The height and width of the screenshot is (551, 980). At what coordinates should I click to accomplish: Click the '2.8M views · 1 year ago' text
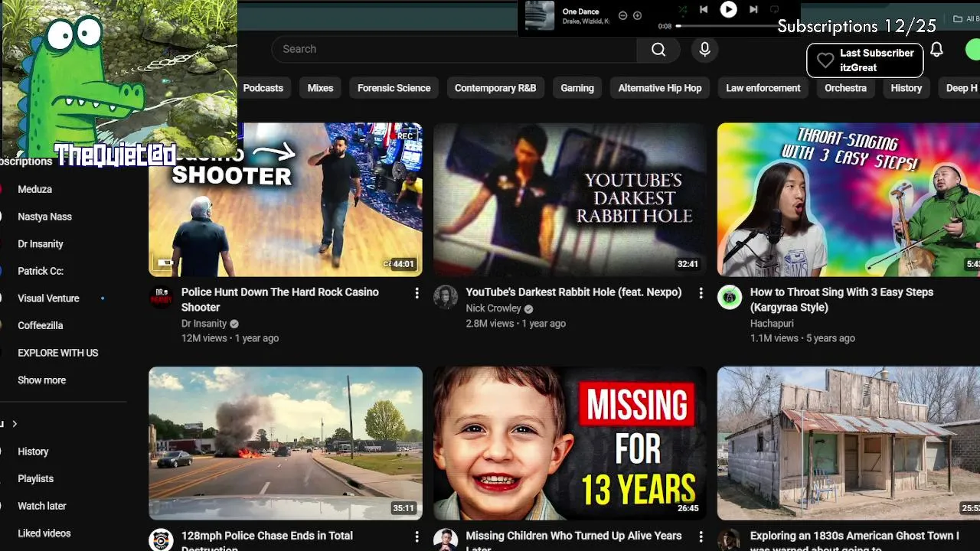point(515,324)
